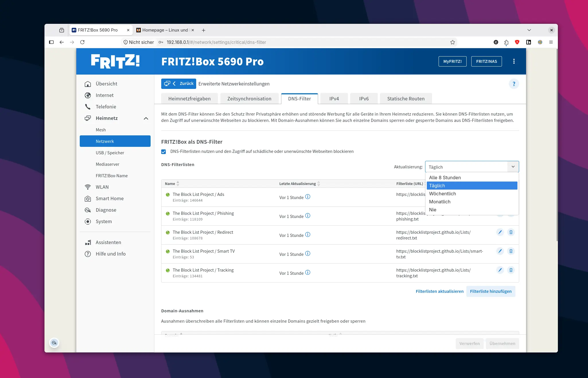Show update info for Ads list
This screenshot has height=378, width=588.
(x=307, y=197)
